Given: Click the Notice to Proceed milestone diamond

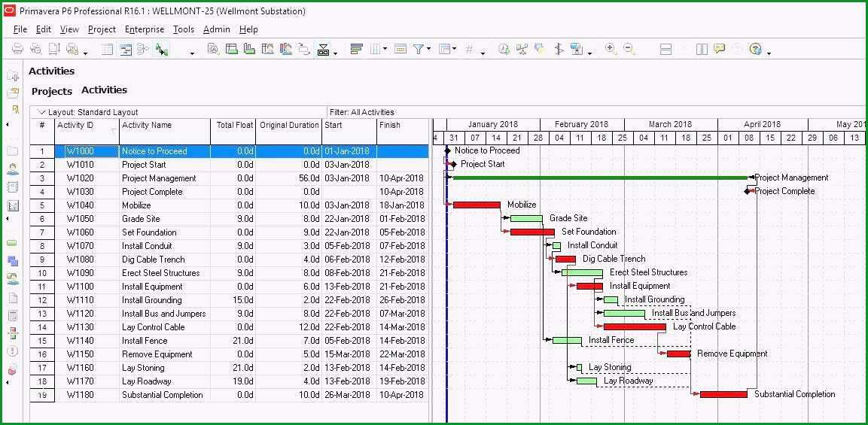Looking at the screenshot, I should 448,150.
